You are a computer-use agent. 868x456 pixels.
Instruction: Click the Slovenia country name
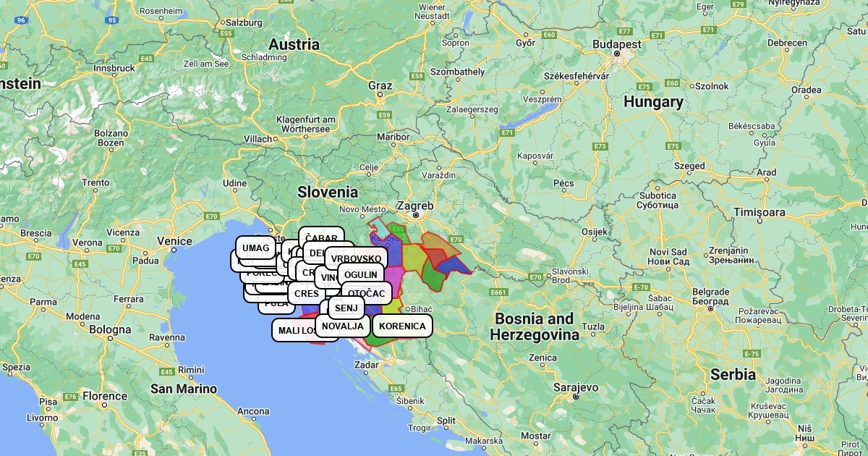[x=328, y=192]
